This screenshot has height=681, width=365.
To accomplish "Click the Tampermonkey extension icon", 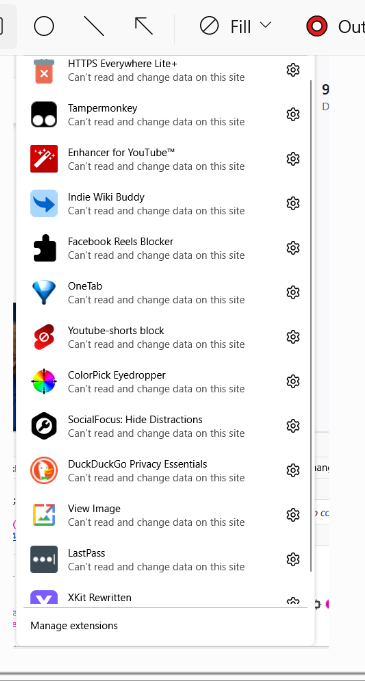I will point(44,114).
